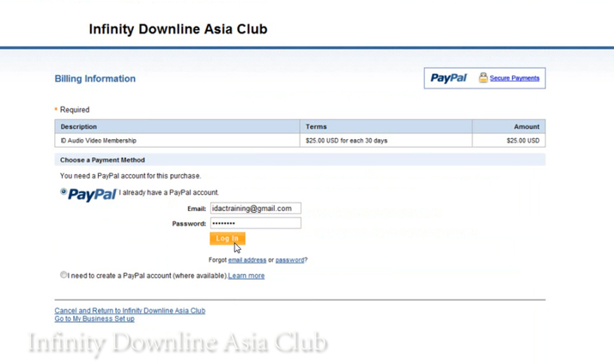
Task: Click the PayPal logo in the top-right box
Action: coord(449,78)
